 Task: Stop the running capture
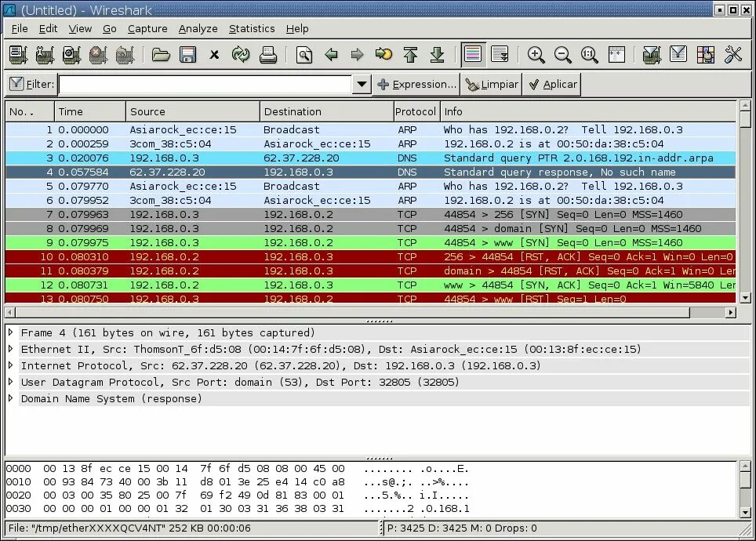point(98,54)
